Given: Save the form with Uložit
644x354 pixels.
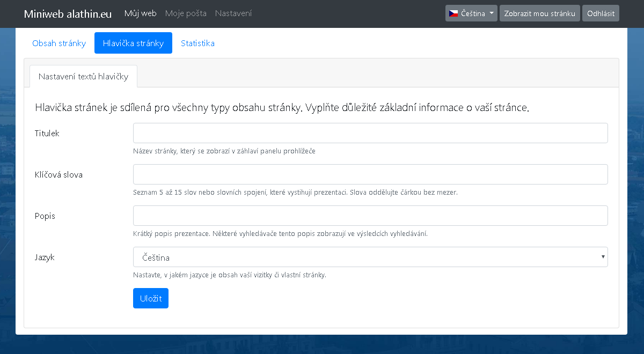Looking at the screenshot, I should tap(151, 298).
